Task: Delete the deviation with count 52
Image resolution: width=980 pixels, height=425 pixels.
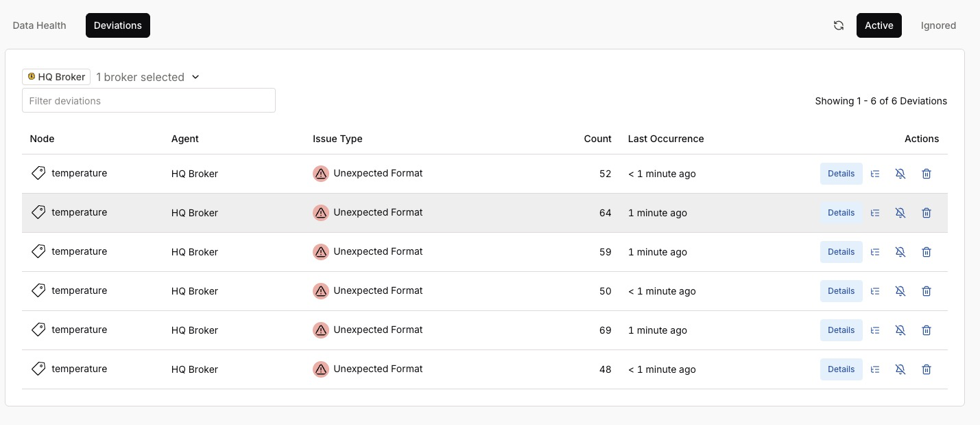Action: coord(927,174)
